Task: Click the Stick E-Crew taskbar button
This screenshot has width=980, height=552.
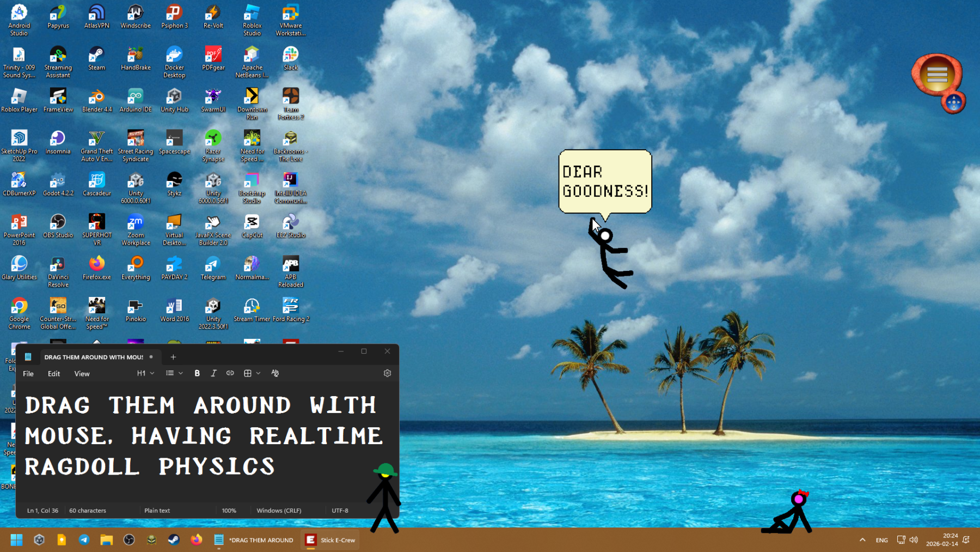Action: [330, 540]
